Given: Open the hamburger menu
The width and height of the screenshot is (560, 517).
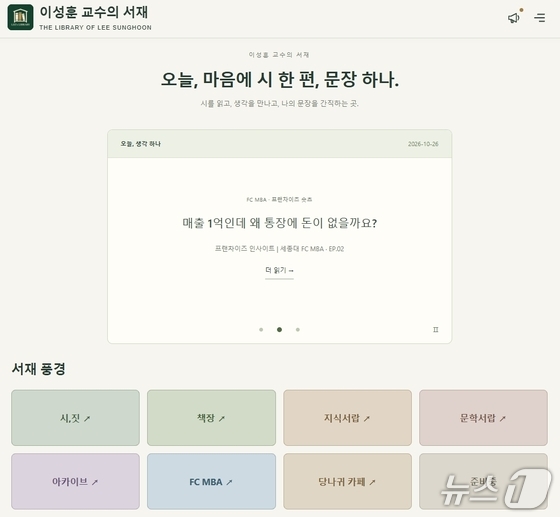Looking at the screenshot, I should [x=540, y=17].
